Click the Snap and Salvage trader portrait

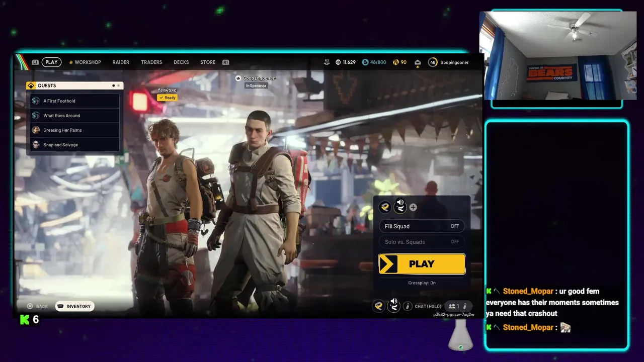[x=36, y=145]
